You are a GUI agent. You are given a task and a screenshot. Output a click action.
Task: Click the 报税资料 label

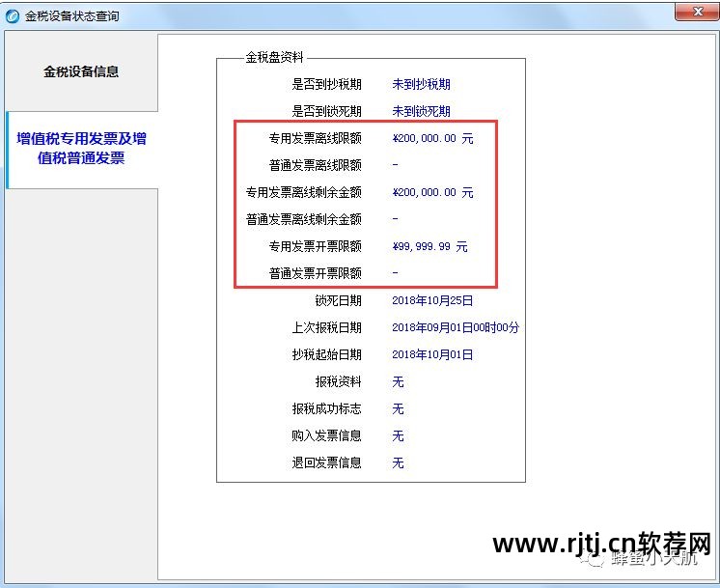click(x=339, y=381)
